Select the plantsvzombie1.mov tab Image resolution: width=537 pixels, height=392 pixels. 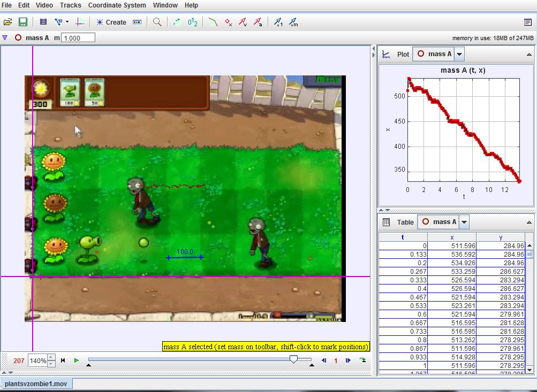36,383
